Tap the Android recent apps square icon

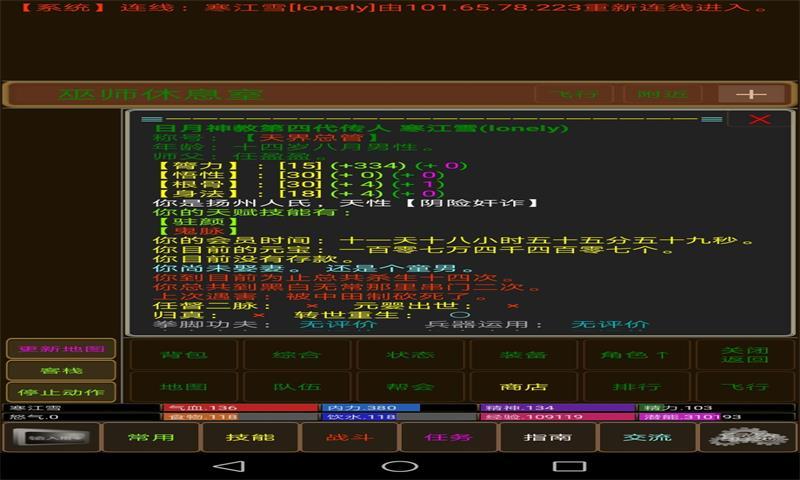[569, 466]
